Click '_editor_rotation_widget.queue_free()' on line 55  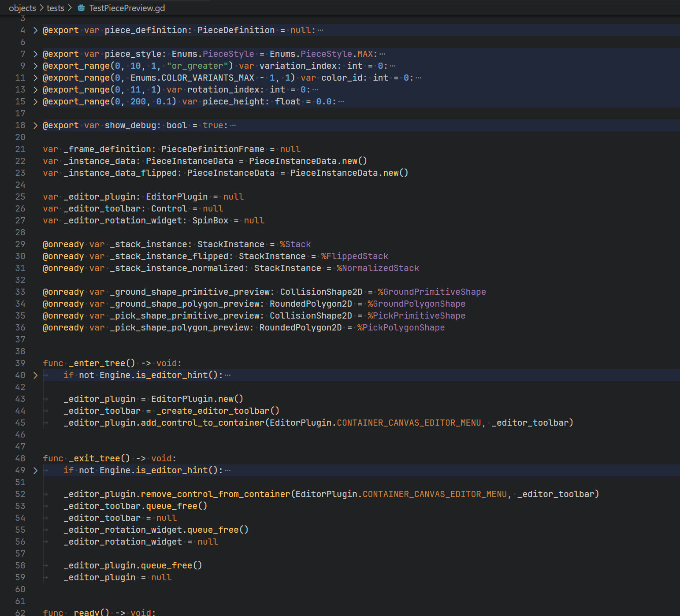coord(156,530)
